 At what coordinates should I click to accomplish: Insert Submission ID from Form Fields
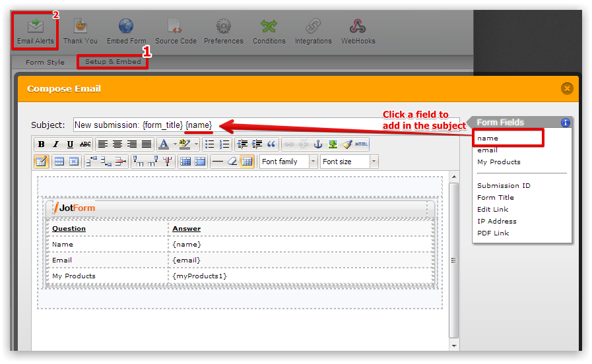pyautogui.click(x=504, y=185)
